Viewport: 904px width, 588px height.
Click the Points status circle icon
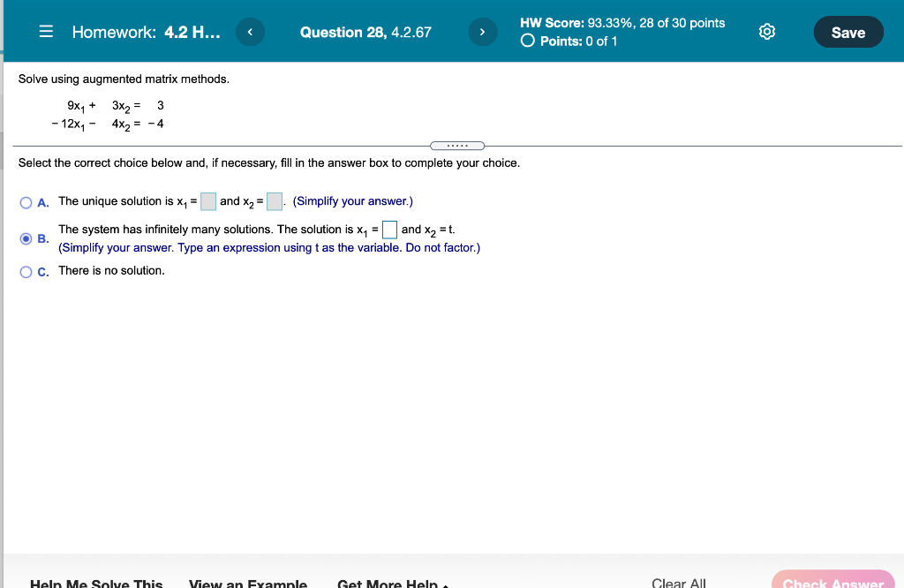(526, 41)
